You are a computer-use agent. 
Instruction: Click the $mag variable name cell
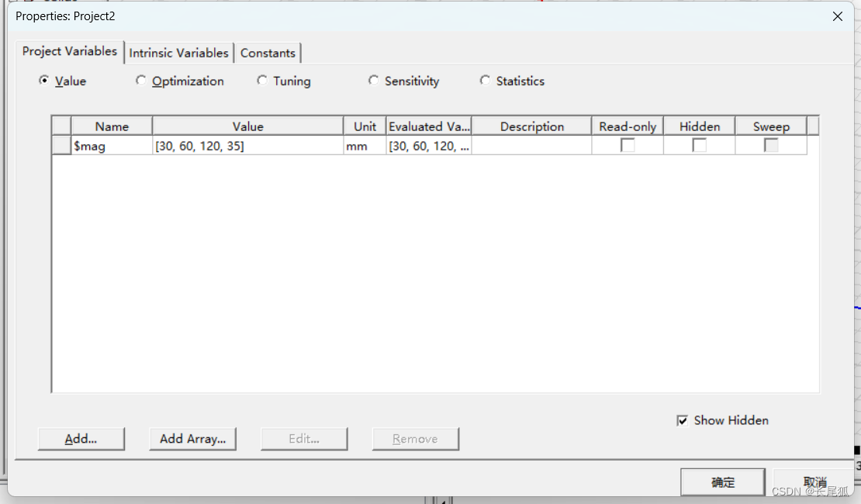pos(112,146)
